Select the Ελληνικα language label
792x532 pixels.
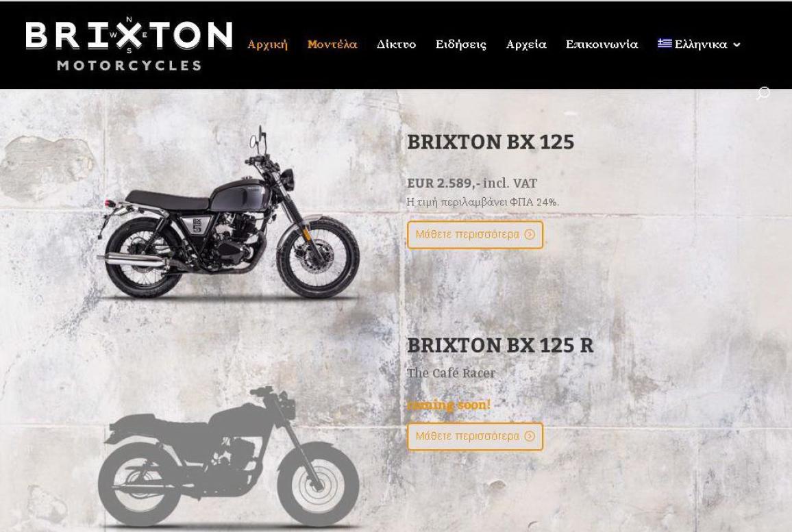pyautogui.click(x=701, y=45)
